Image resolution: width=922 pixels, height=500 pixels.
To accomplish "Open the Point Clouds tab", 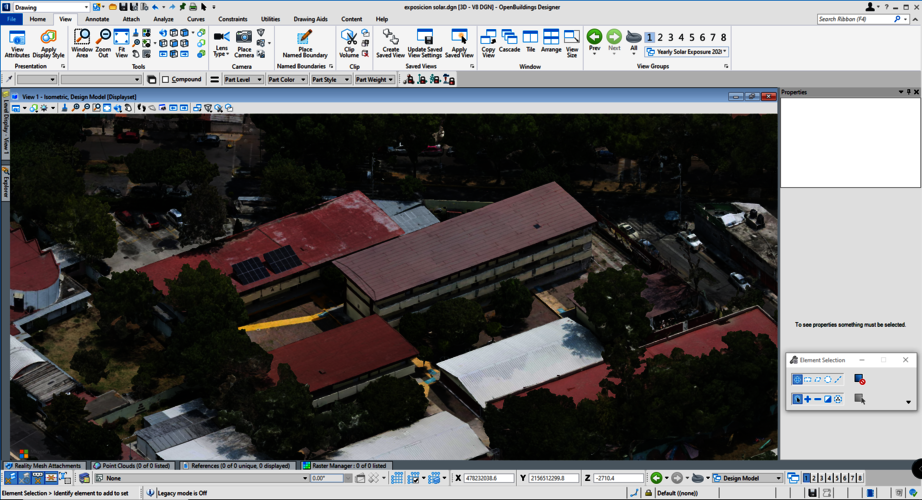I will pos(132,465).
